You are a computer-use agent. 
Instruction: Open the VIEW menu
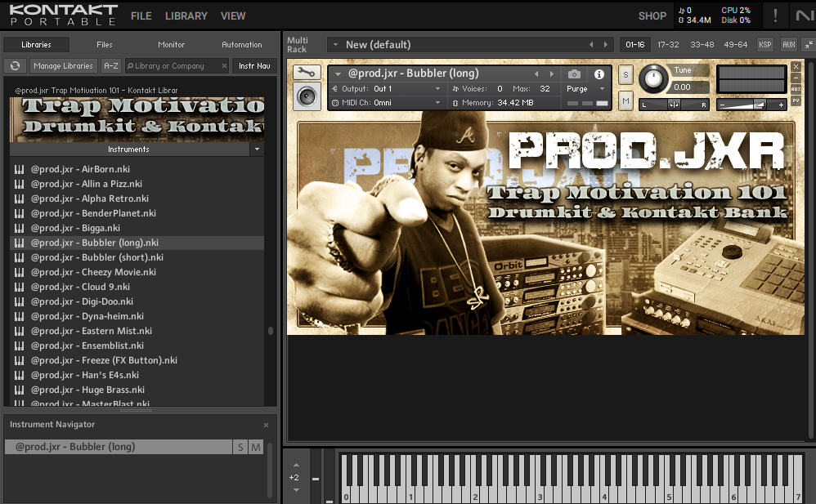point(233,16)
